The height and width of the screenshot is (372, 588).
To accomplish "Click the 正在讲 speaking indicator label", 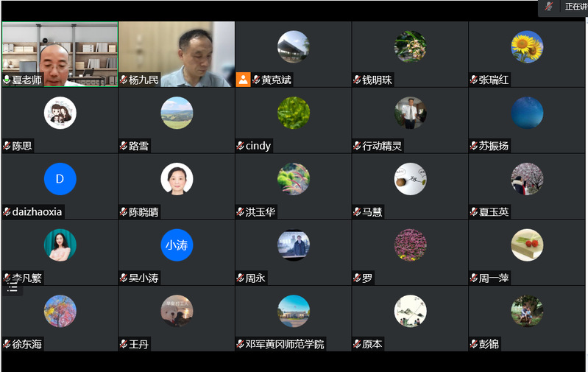I will point(575,7).
